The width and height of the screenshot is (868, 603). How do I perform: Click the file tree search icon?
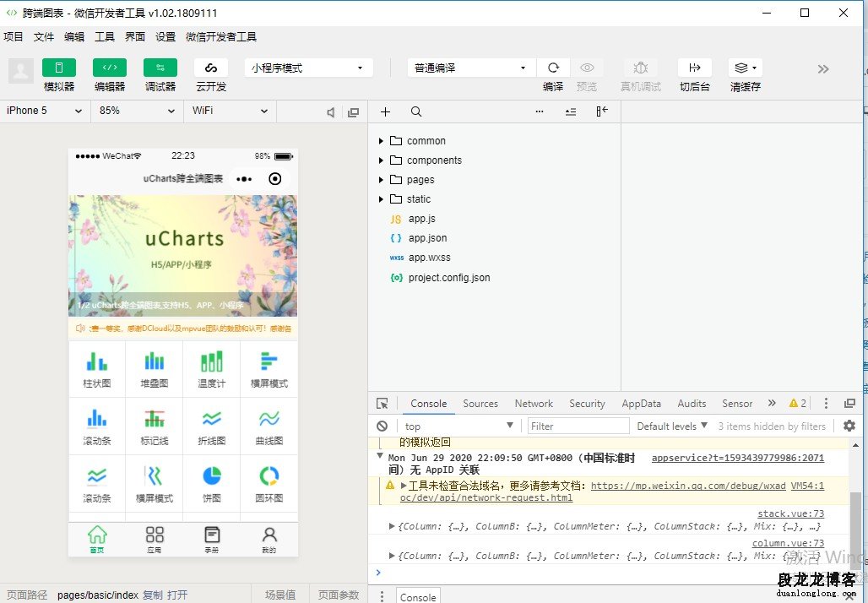(416, 111)
